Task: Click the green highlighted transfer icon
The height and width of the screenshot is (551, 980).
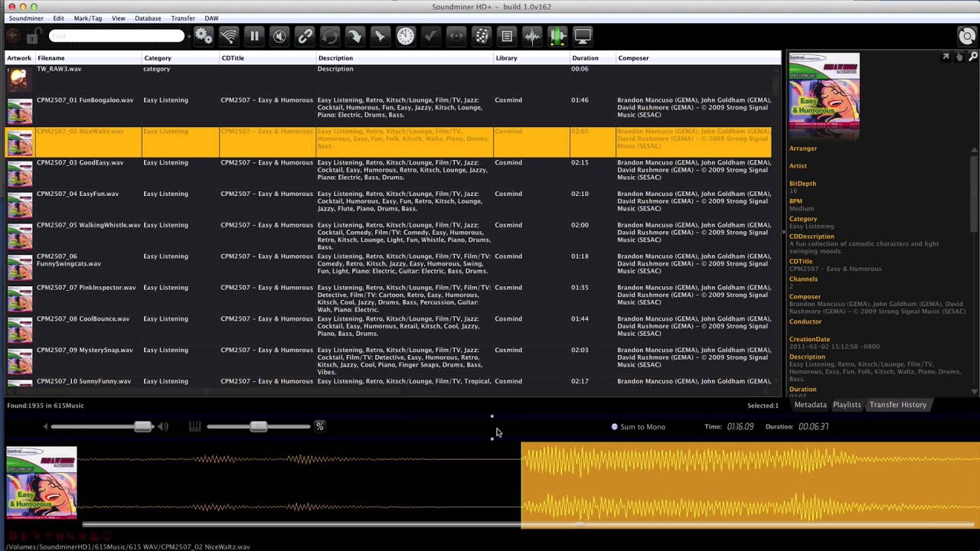Action: (x=557, y=36)
